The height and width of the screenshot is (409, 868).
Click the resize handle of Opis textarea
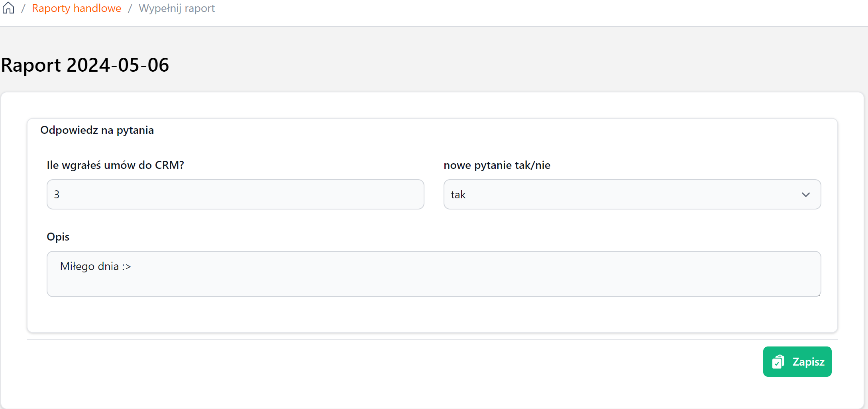pyautogui.click(x=818, y=294)
